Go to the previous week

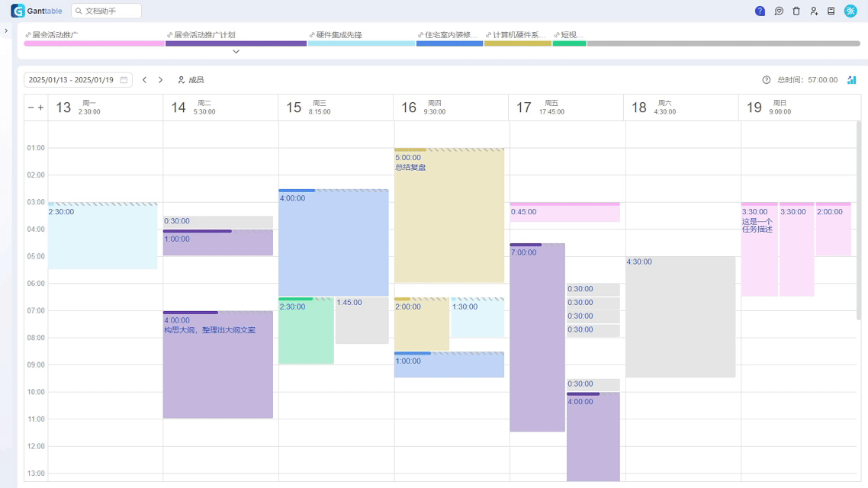click(x=144, y=80)
